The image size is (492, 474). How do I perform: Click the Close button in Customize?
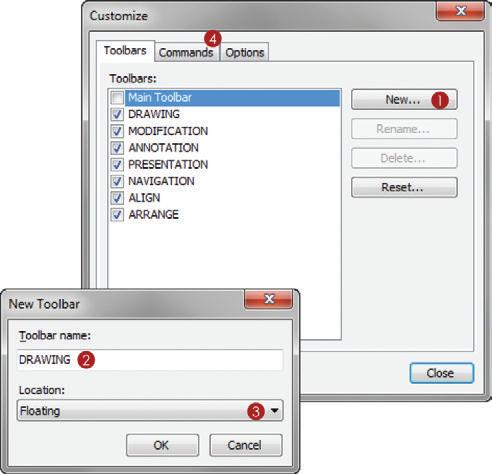click(x=441, y=373)
